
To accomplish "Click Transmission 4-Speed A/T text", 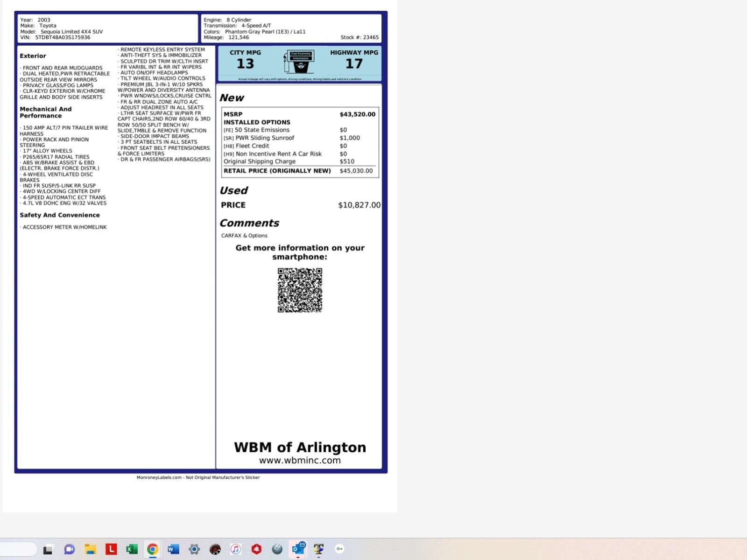I will [x=237, y=26].
